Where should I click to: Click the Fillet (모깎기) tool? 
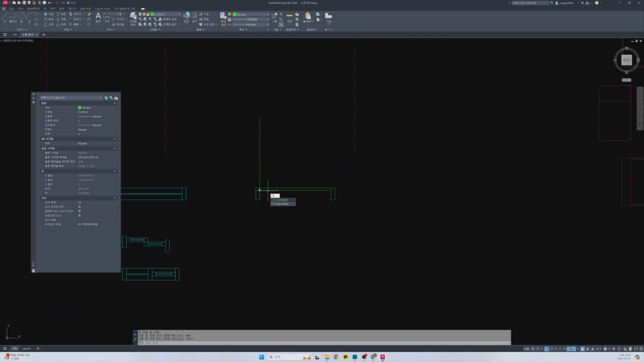tap(75, 19)
